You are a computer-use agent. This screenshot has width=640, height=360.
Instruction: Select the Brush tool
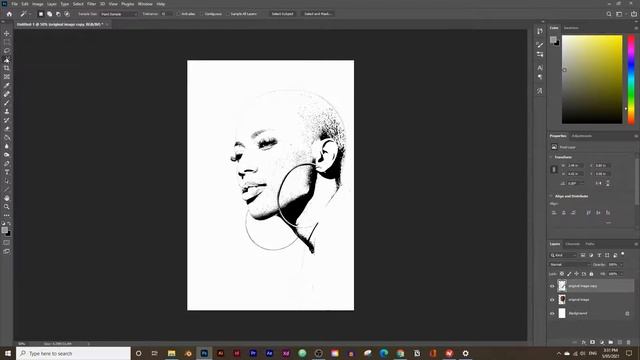coord(7,103)
